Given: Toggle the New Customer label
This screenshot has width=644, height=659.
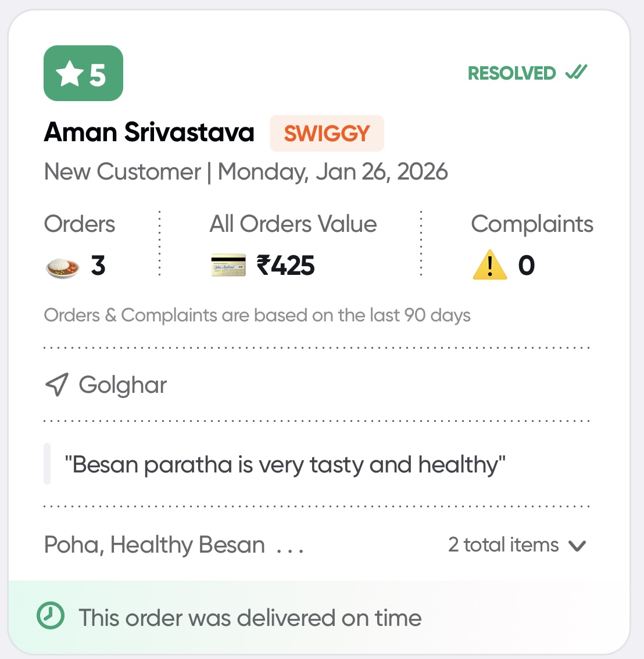Looking at the screenshot, I should (x=121, y=171).
